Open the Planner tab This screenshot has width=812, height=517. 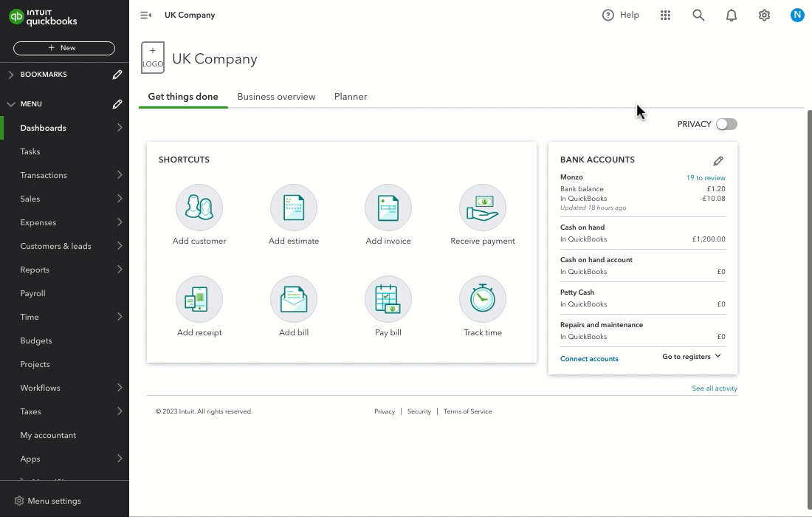(351, 96)
